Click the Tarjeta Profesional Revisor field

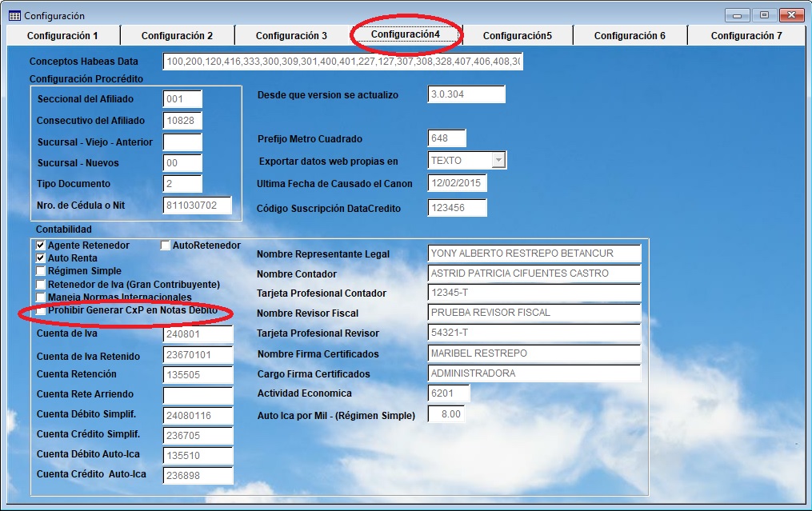534,333
